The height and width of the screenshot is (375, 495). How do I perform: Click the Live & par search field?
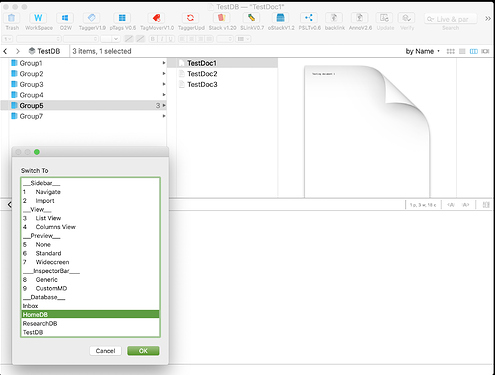(x=451, y=19)
